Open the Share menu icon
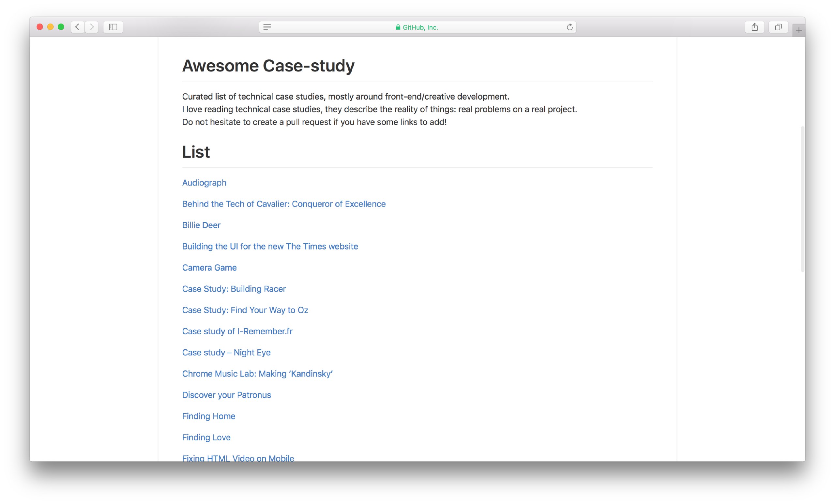 (x=755, y=27)
